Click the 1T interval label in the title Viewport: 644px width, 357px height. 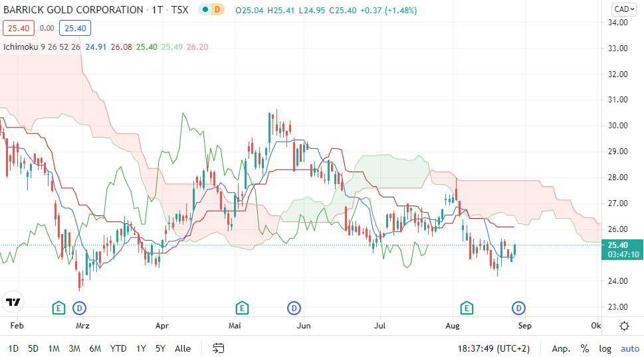pyautogui.click(x=158, y=10)
